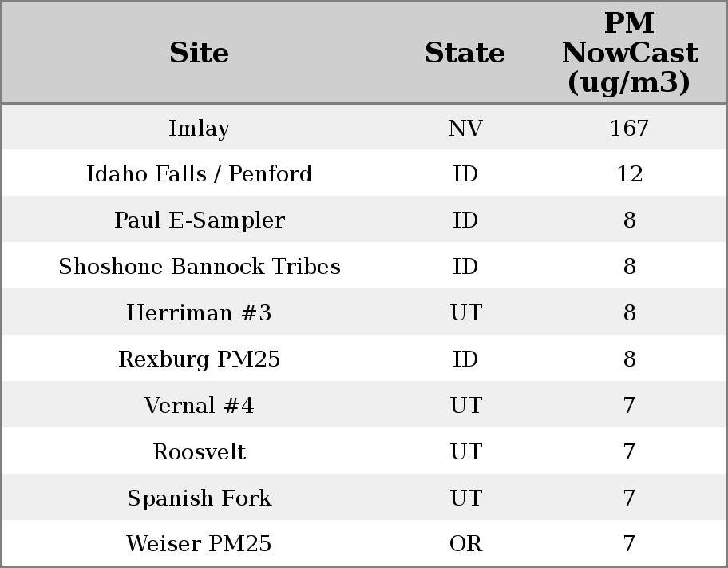The image size is (728, 568).
Task: Select the PM value 12 cell
Action: tap(629, 174)
